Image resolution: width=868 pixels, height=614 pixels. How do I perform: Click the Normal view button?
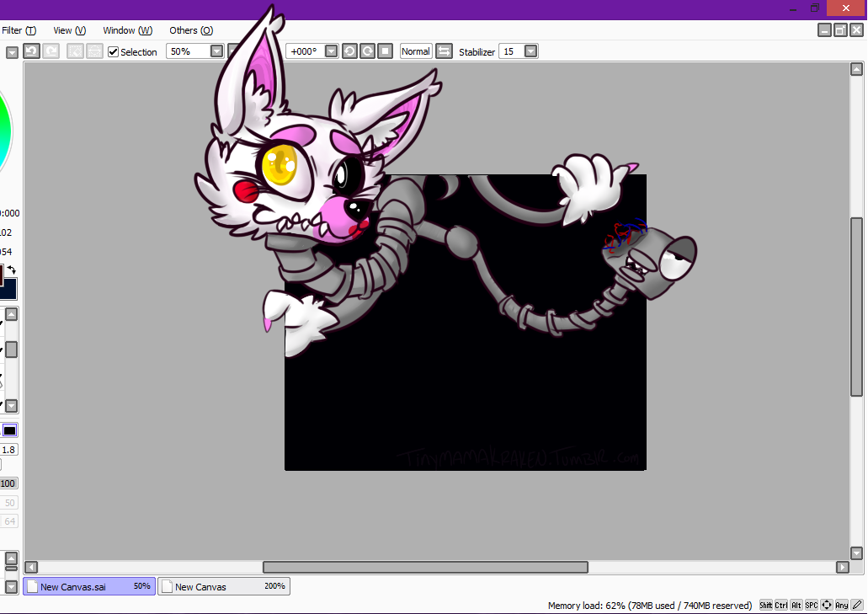(415, 51)
